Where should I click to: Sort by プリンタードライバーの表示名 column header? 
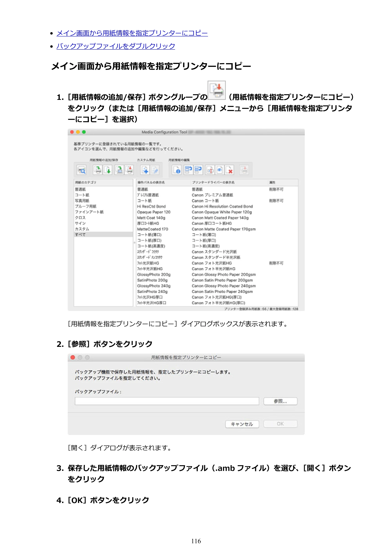click(x=230, y=182)
